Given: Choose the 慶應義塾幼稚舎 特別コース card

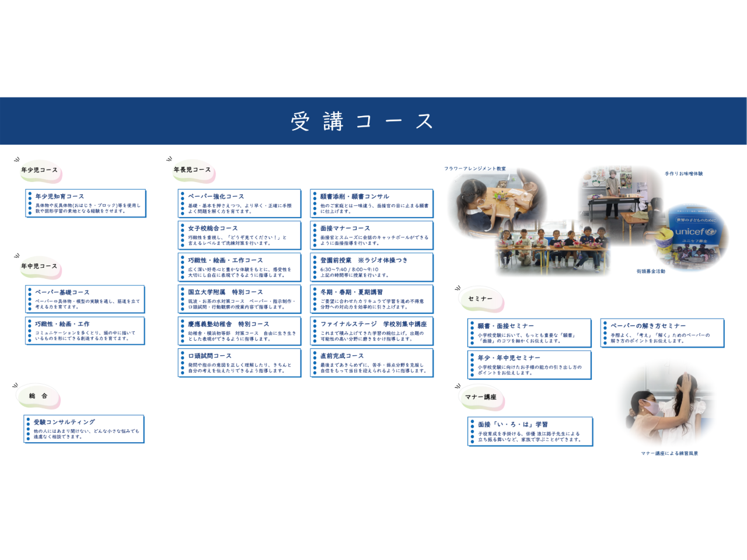Looking at the screenshot, I should tap(240, 331).
